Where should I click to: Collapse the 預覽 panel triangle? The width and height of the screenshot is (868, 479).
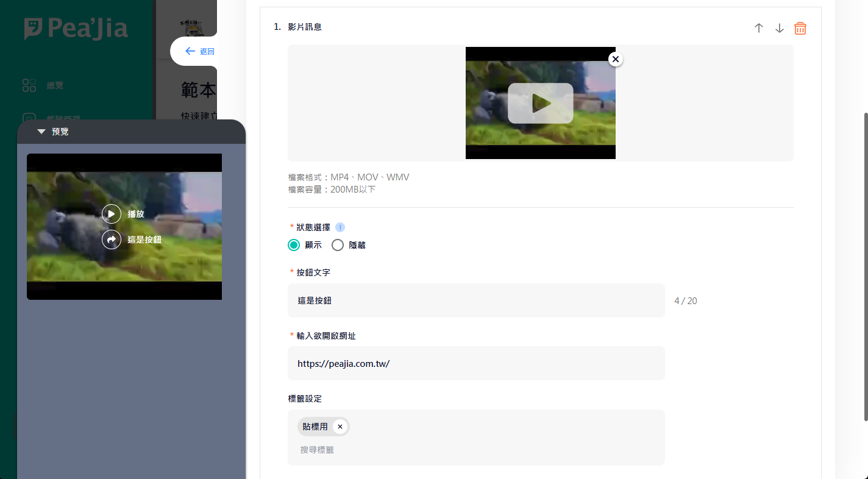(41, 132)
